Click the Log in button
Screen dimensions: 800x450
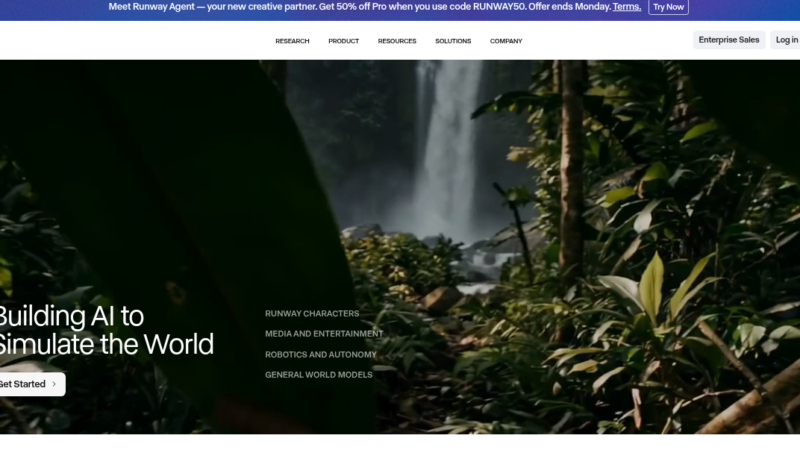(786, 40)
